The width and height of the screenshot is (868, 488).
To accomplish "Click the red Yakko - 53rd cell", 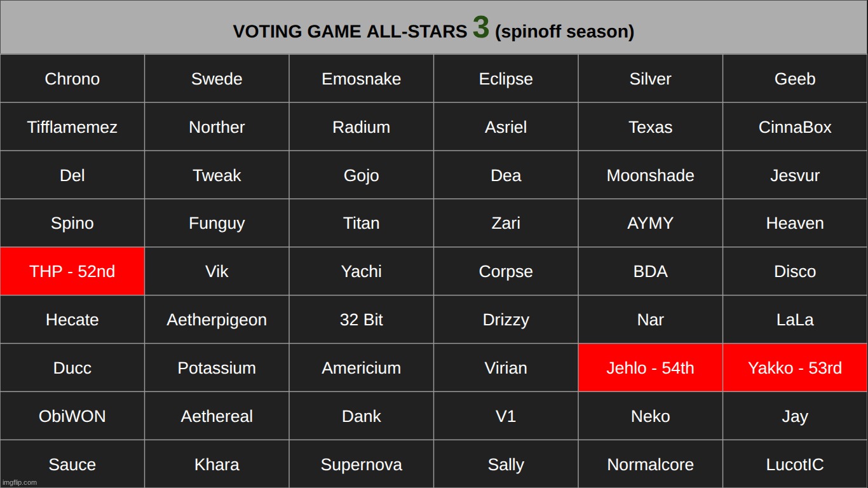I will coord(795,368).
